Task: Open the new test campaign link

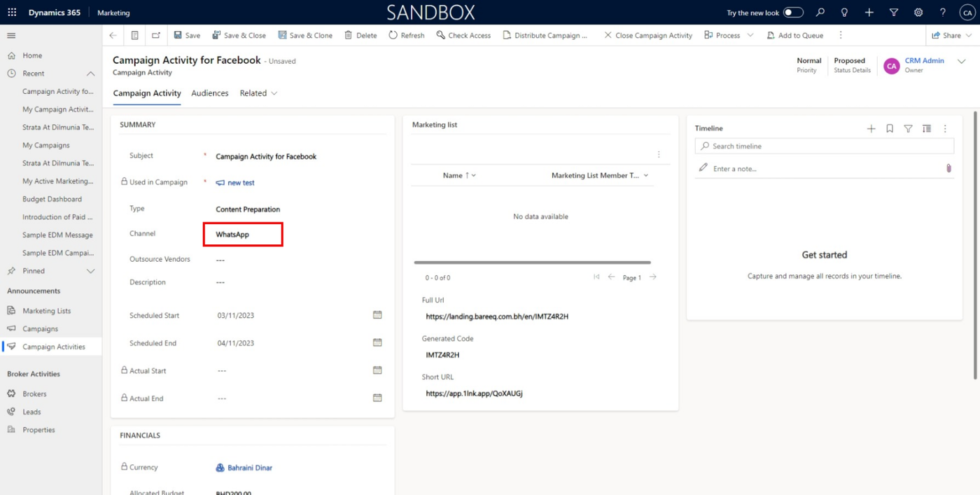Action: point(241,183)
